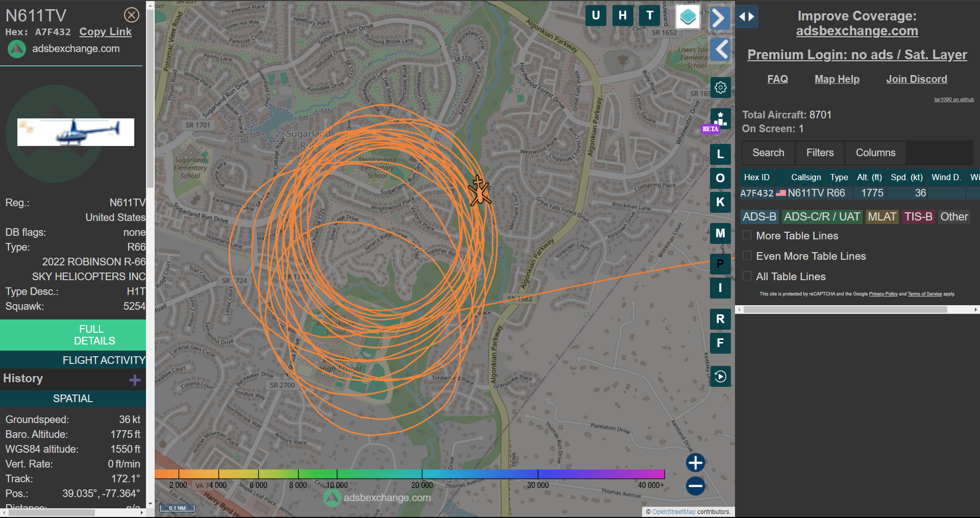Enable All Table Lines checkbox
Screen dimensions: 980x518
tap(747, 276)
